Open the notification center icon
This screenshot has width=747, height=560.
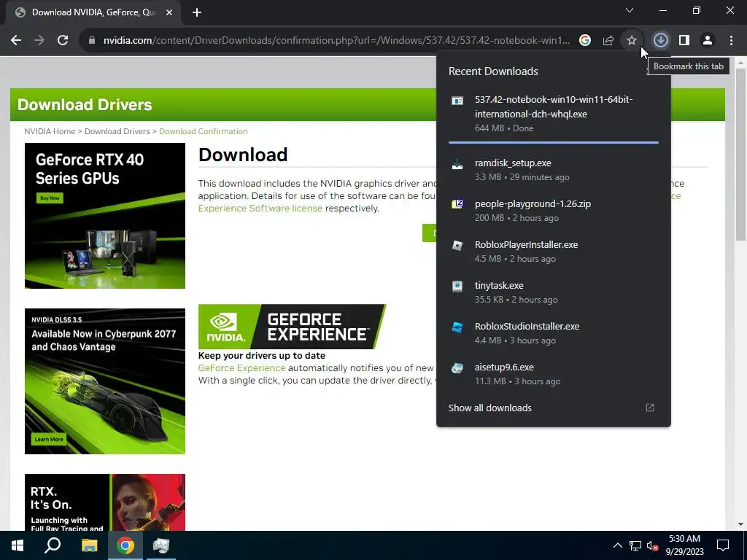coord(723,545)
